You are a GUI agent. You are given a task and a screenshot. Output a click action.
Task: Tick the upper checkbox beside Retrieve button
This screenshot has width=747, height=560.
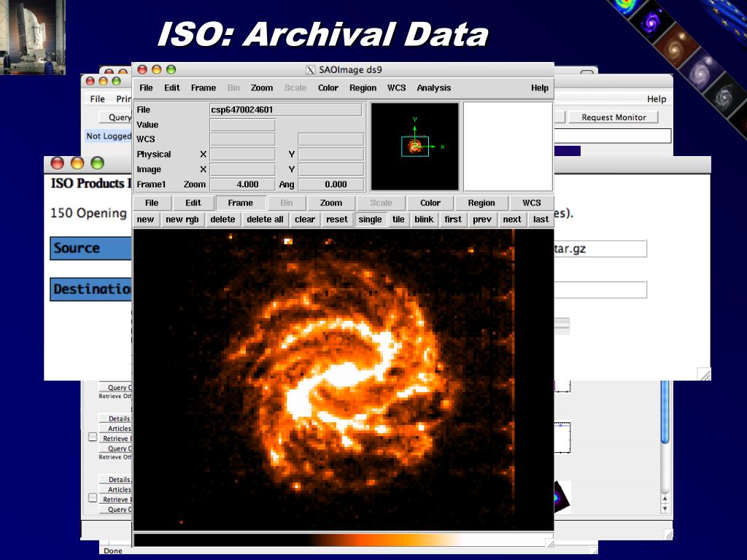[x=93, y=437]
